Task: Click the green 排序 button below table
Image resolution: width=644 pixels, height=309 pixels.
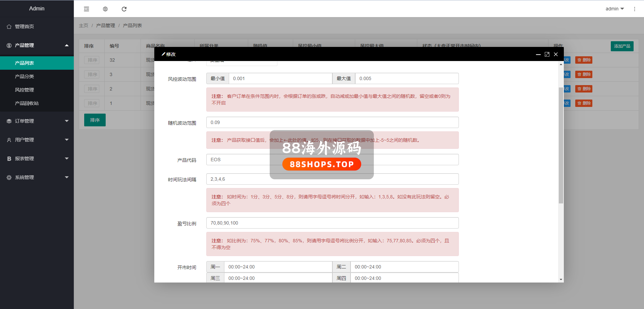Action: tap(95, 120)
